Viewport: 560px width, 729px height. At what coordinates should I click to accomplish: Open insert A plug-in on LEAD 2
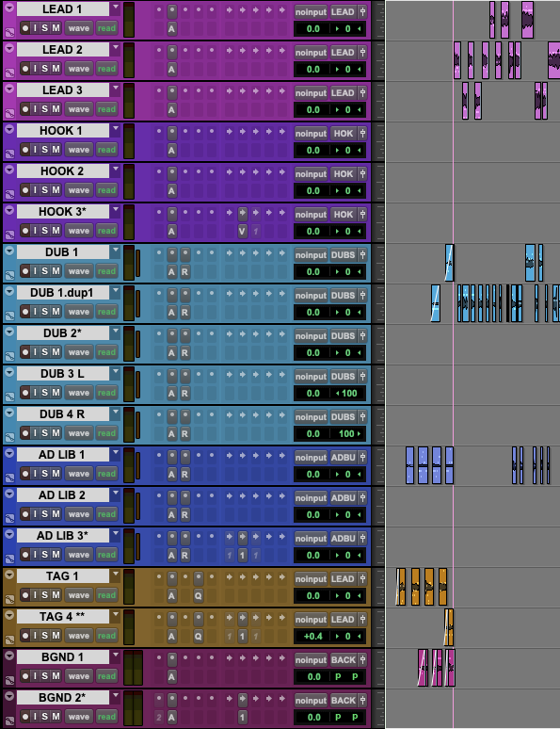click(172, 70)
